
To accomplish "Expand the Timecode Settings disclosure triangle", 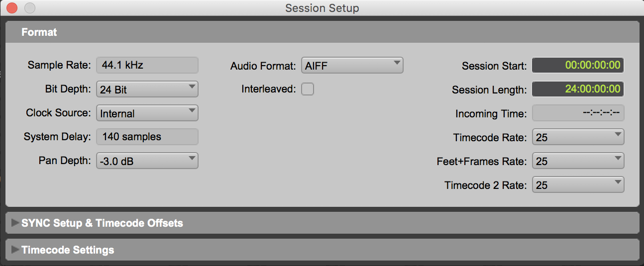I will click(15, 250).
